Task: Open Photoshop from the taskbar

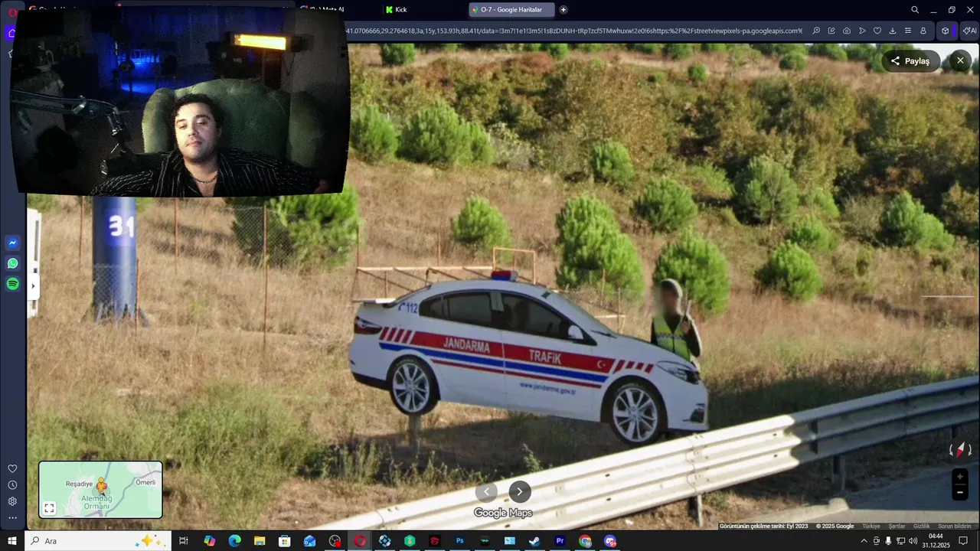Action: [459, 541]
